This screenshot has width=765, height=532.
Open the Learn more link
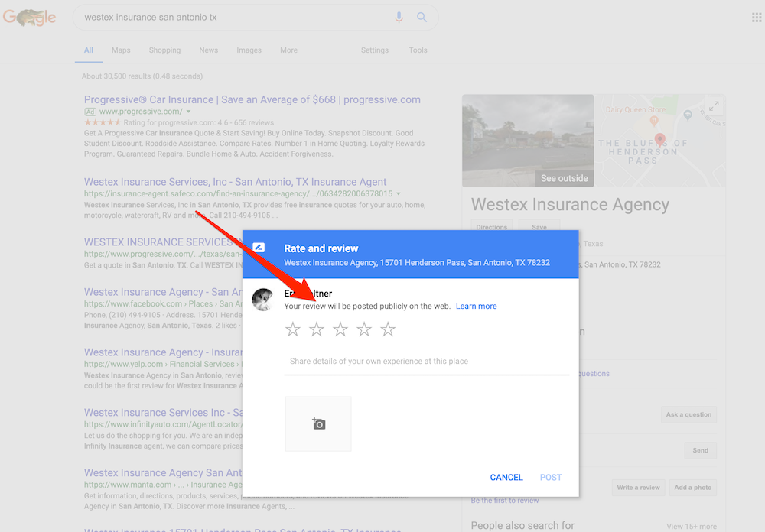point(476,307)
